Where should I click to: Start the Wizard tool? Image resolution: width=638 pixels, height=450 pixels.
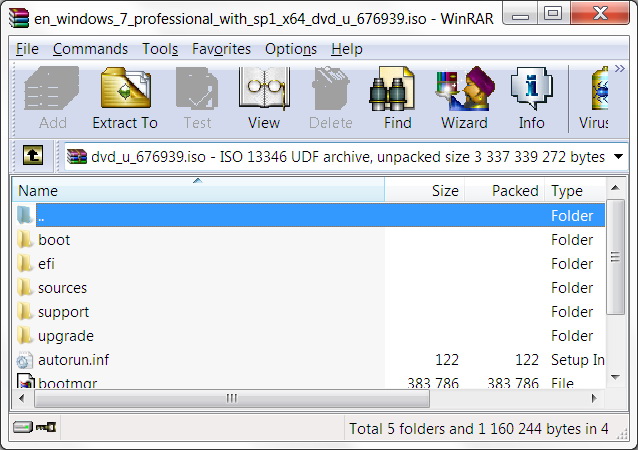pos(464,99)
